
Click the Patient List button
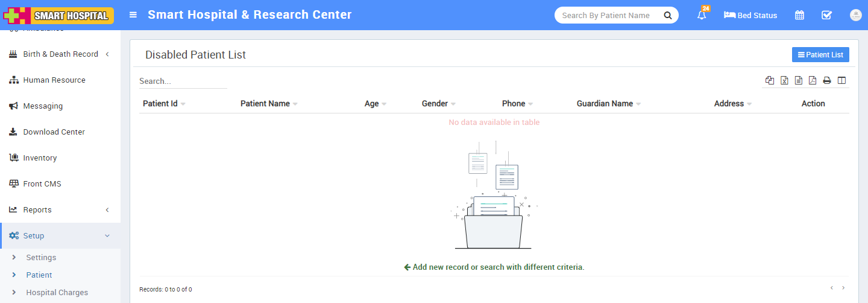pyautogui.click(x=820, y=55)
